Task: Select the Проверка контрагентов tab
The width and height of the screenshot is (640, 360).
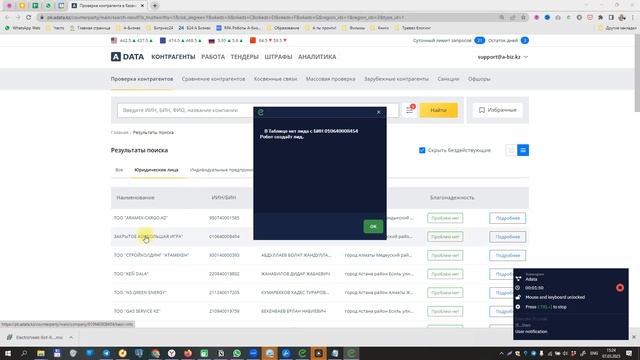Action: point(142,79)
